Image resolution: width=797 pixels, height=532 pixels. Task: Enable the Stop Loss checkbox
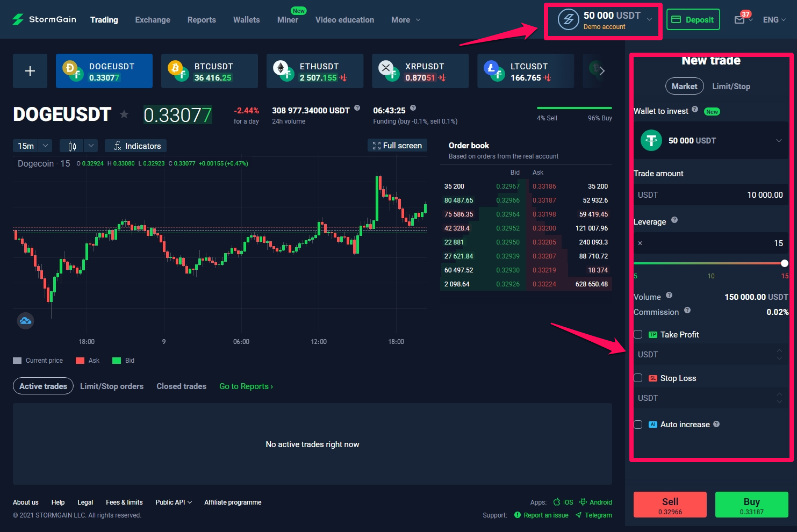pos(638,378)
